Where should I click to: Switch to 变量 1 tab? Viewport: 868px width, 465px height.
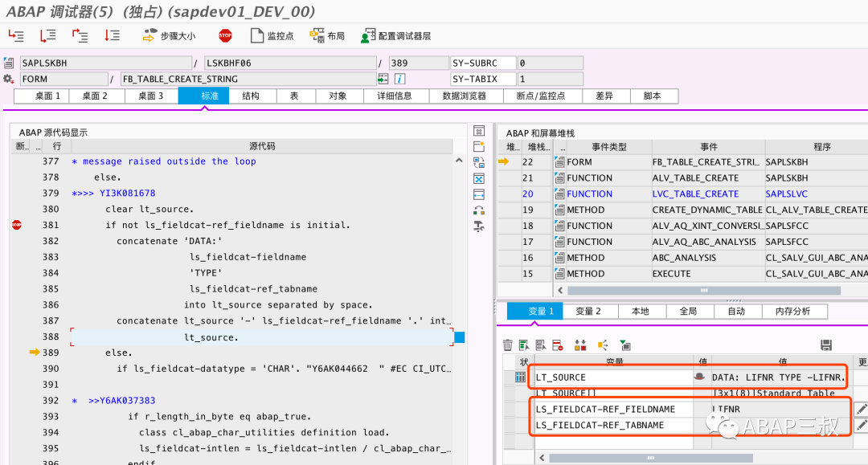[x=535, y=312]
